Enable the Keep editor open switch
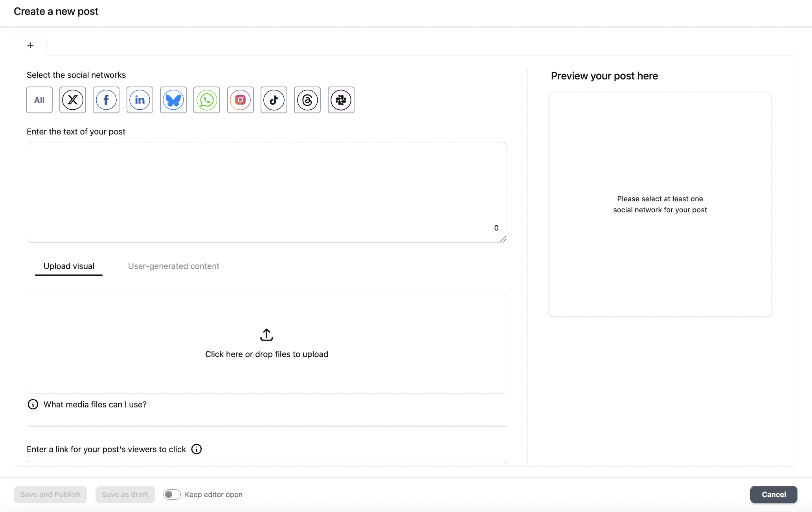This screenshot has width=812, height=512. click(x=172, y=494)
